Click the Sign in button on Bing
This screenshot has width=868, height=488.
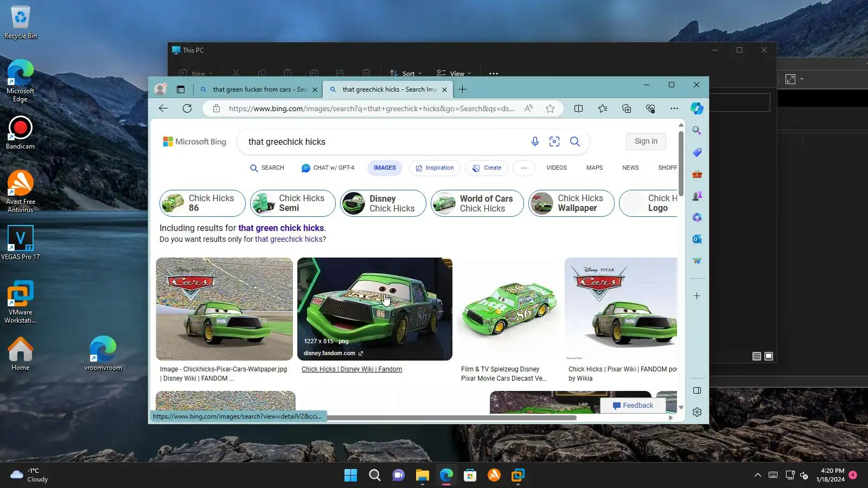[646, 142]
